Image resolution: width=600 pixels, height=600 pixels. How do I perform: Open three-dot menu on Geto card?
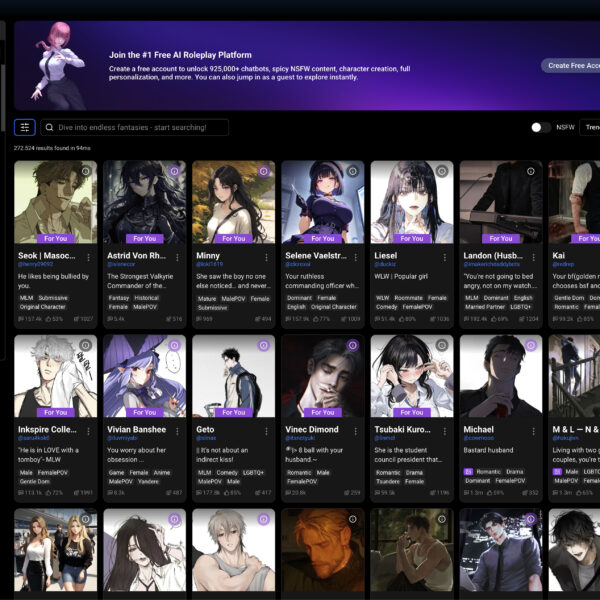266,432
